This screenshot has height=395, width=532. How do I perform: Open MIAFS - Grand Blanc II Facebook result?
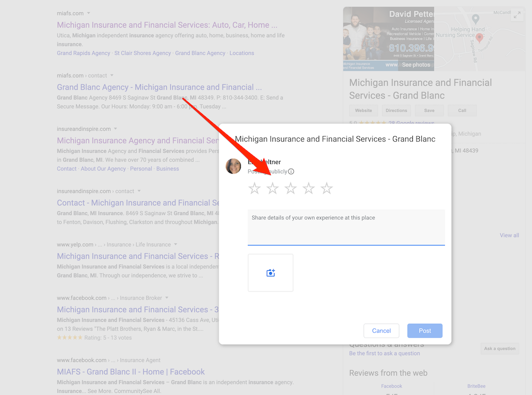pos(131,372)
